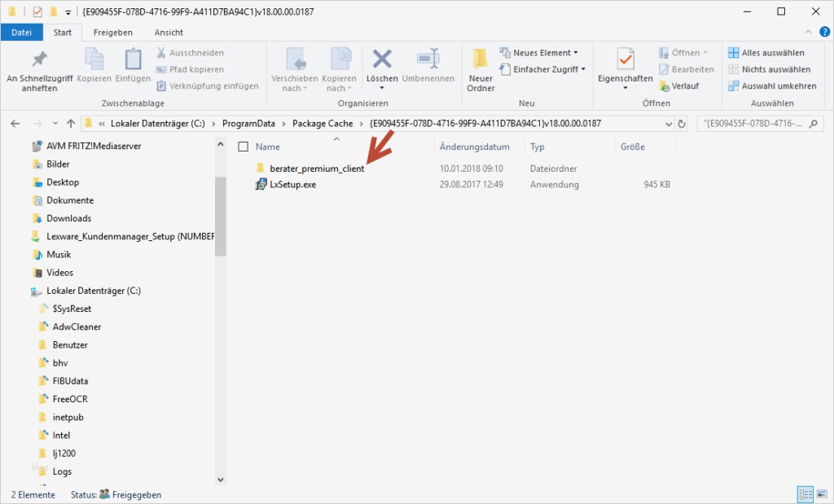Pin to Quick Access (An Schnellzugriff anheften)

(39, 71)
